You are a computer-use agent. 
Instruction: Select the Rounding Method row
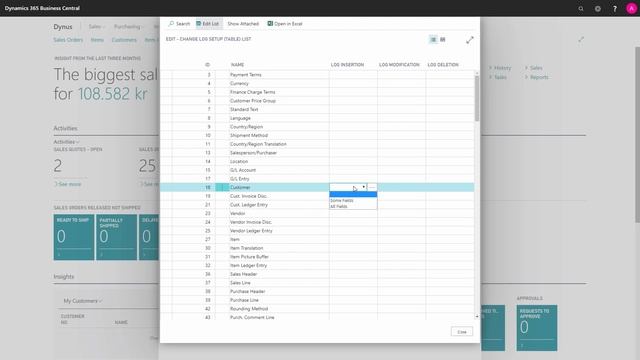pyautogui.click(x=317, y=309)
